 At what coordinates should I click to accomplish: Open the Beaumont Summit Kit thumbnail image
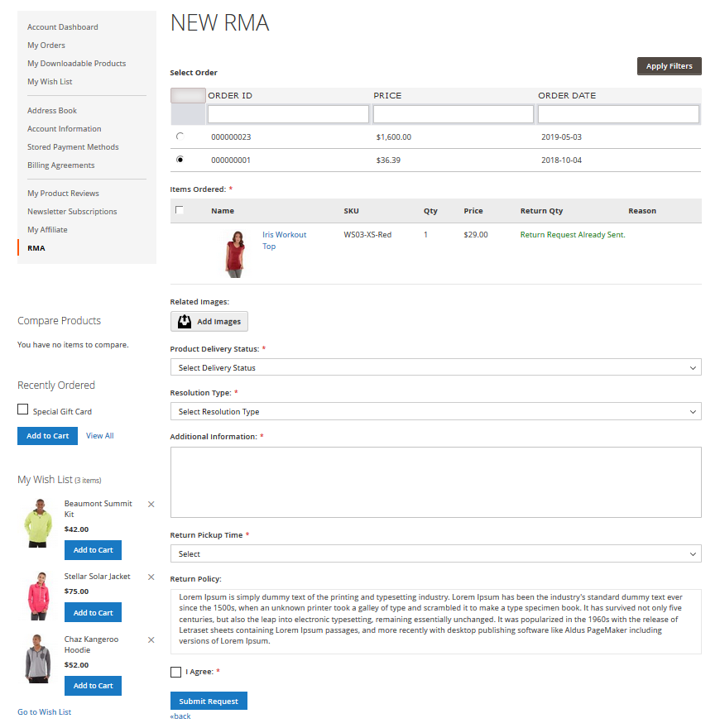(37, 523)
